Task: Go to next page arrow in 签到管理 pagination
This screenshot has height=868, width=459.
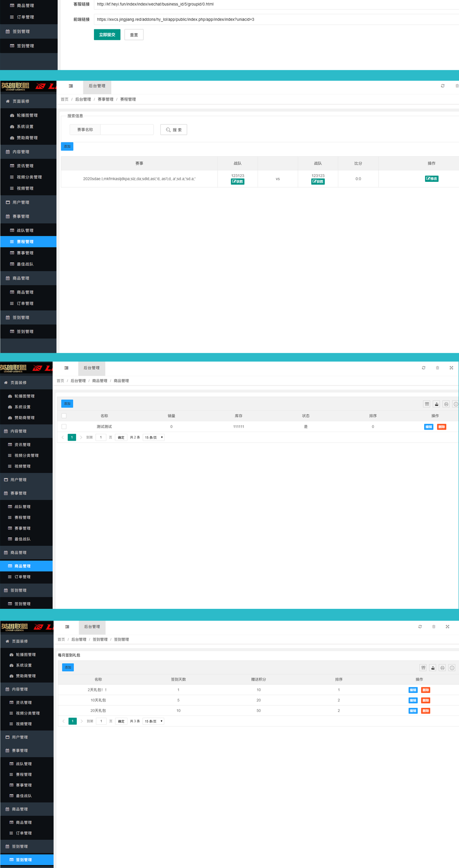Action: (82, 721)
